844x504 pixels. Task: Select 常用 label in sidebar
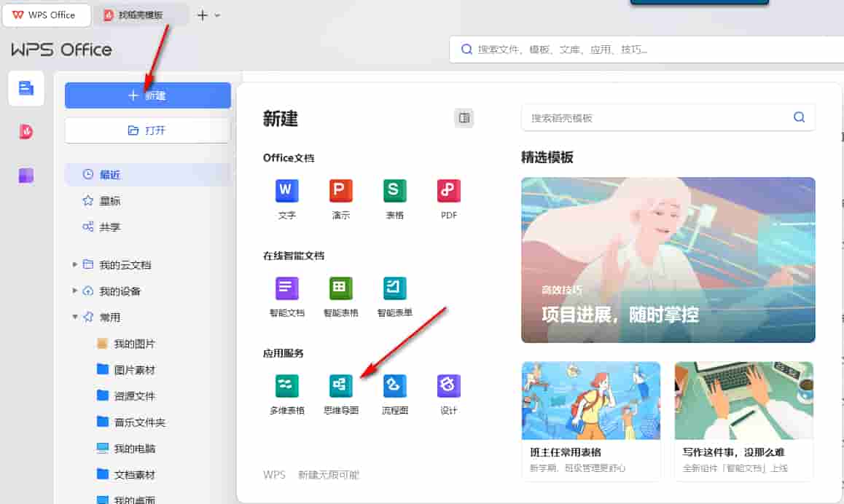(x=110, y=318)
